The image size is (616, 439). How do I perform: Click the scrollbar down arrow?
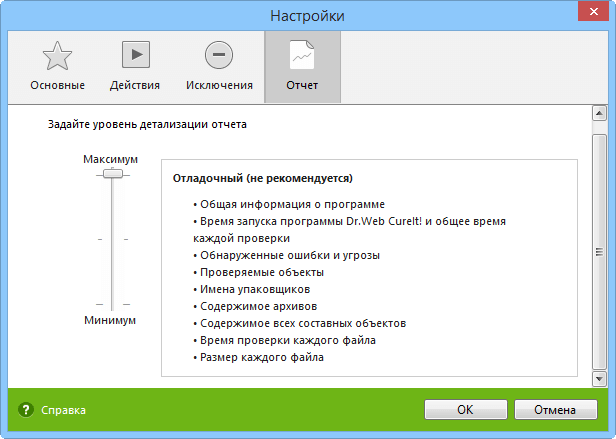point(599,379)
